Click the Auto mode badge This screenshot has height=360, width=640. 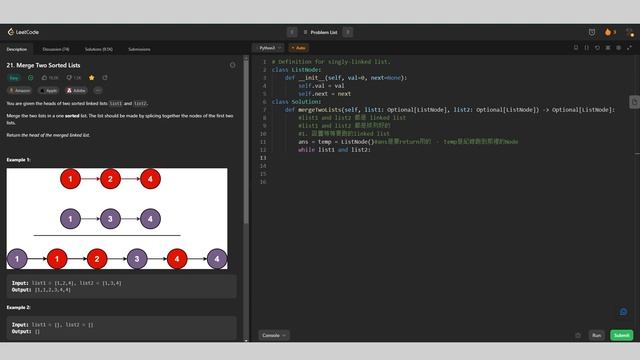tap(298, 48)
